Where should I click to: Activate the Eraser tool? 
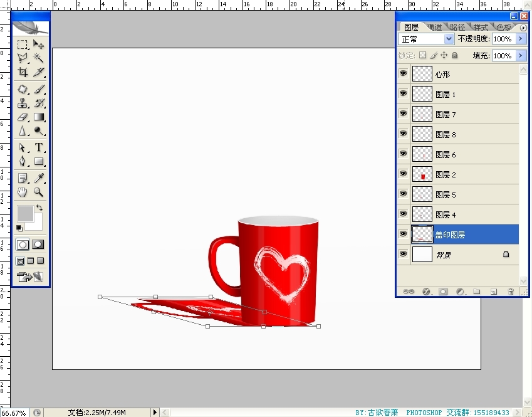pyautogui.click(x=23, y=117)
